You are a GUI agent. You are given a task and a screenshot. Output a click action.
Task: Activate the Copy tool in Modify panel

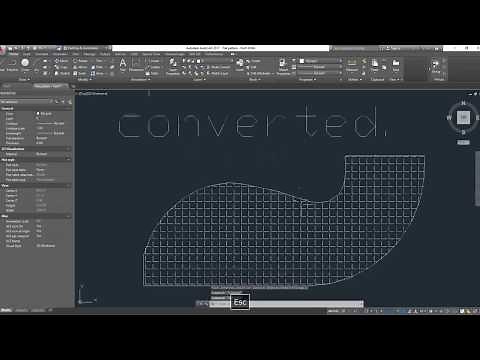click(x=61, y=67)
